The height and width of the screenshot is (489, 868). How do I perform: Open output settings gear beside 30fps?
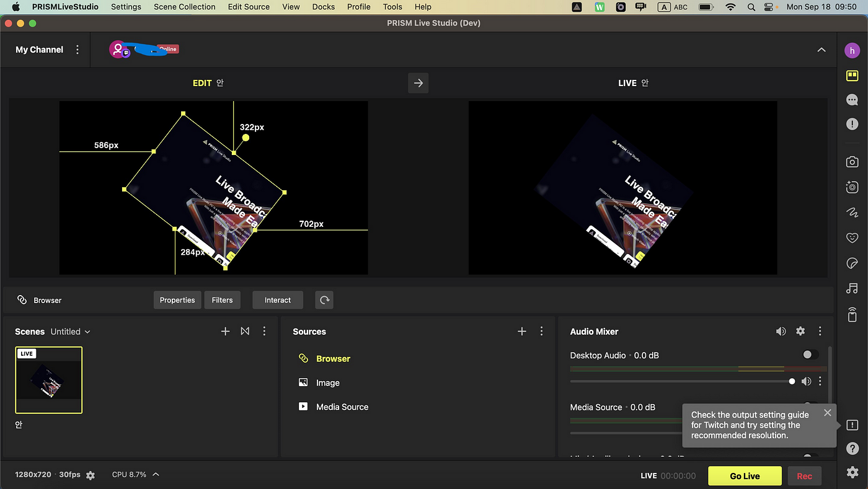coord(91,475)
